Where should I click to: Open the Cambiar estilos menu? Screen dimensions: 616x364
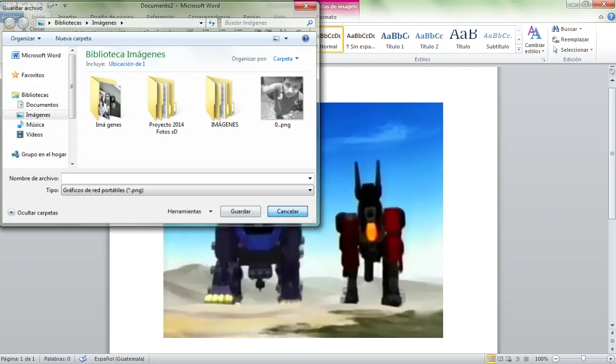(x=535, y=40)
